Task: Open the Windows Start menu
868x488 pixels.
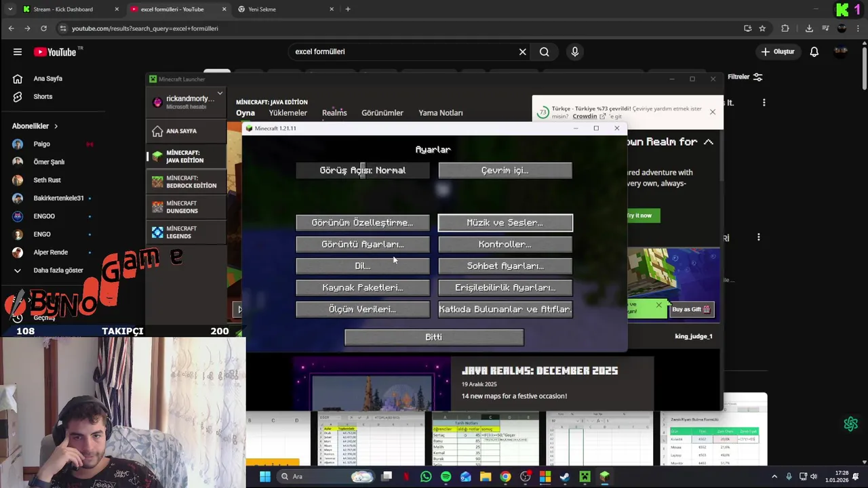Action: [x=265, y=476]
